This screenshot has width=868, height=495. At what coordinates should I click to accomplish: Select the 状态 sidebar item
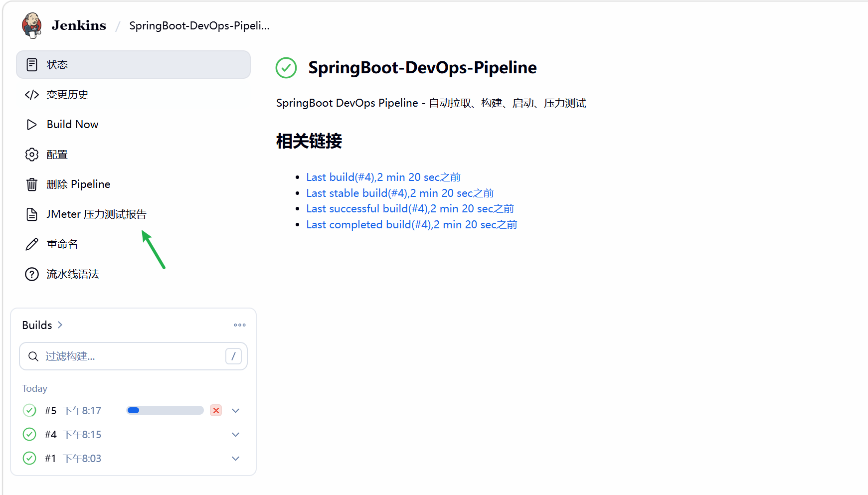click(133, 65)
